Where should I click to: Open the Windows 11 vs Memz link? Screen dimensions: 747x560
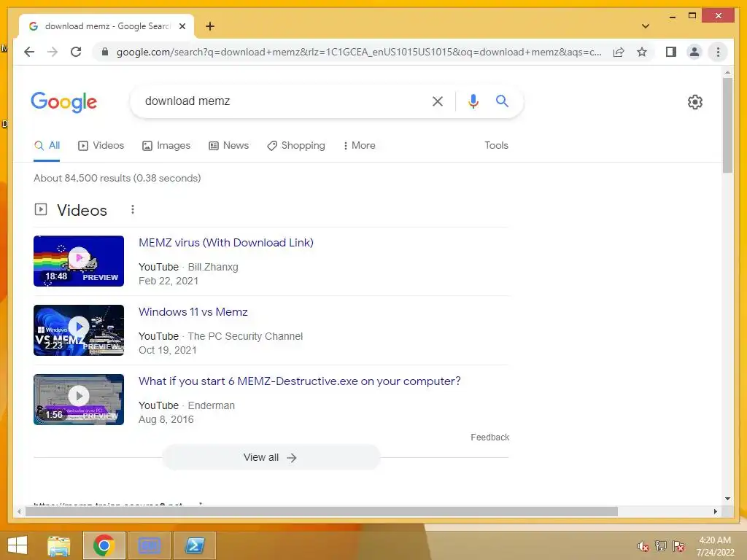(193, 312)
